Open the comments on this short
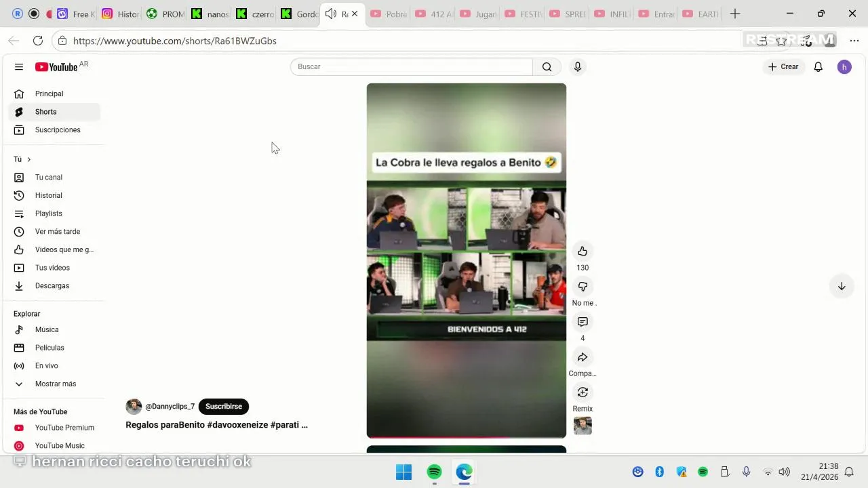The width and height of the screenshot is (868, 488). [x=583, y=322]
